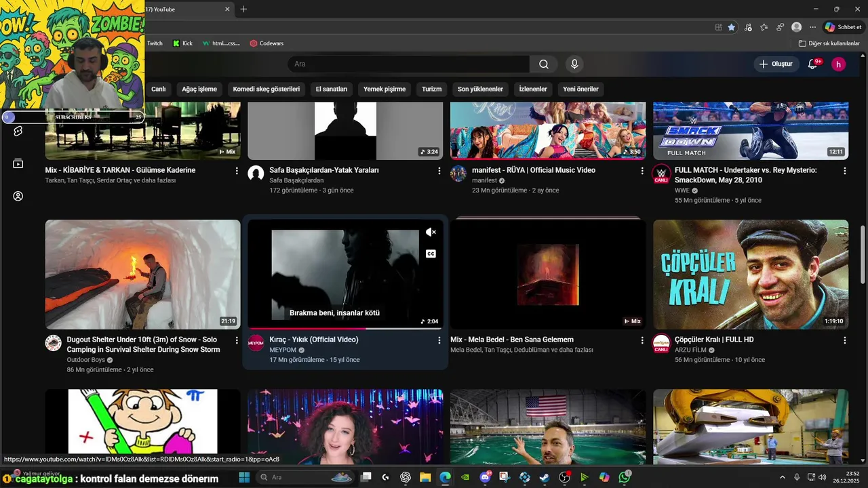
Task: Open the html...css bookmark
Action: click(x=221, y=43)
